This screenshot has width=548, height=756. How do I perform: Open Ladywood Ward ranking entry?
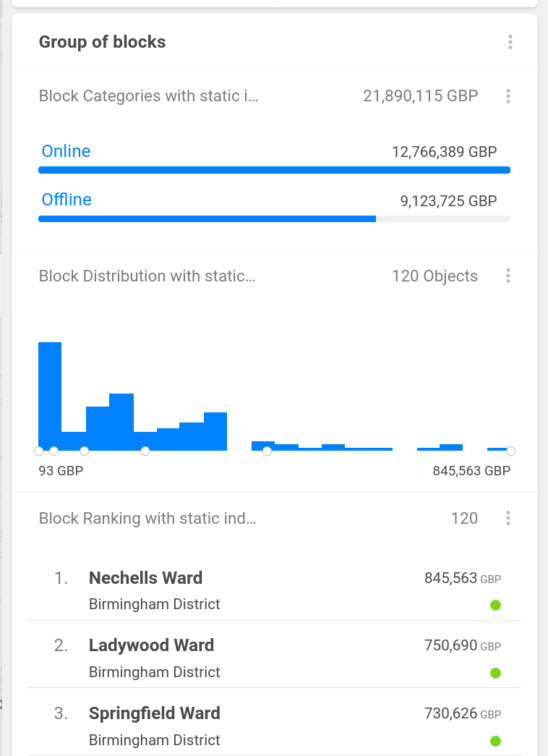point(151,645)
